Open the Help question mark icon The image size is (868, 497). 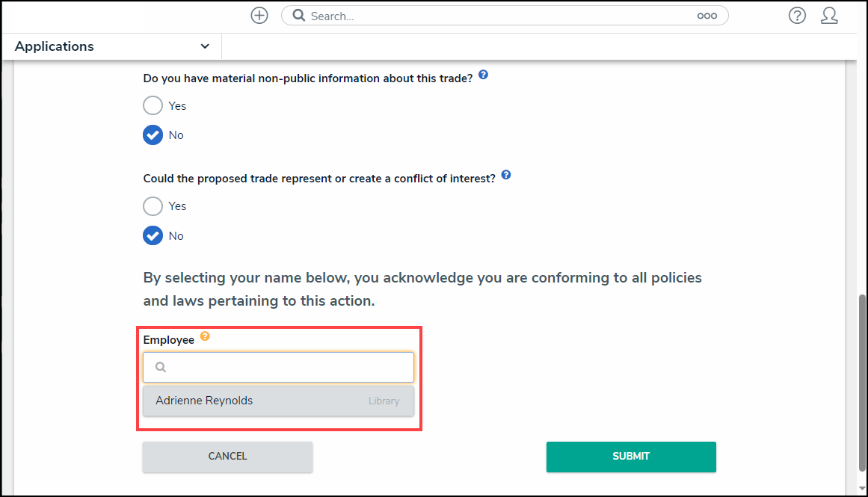click(x=797, y=16)
